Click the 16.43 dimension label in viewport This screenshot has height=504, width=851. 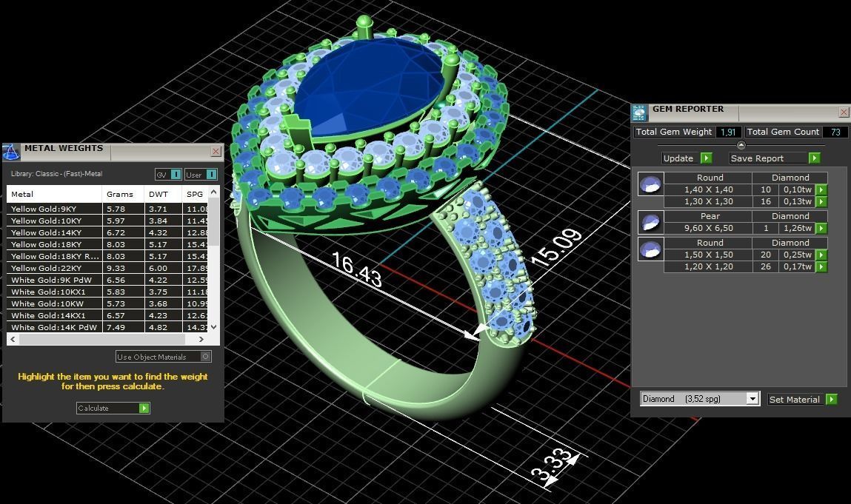[356, 269]
